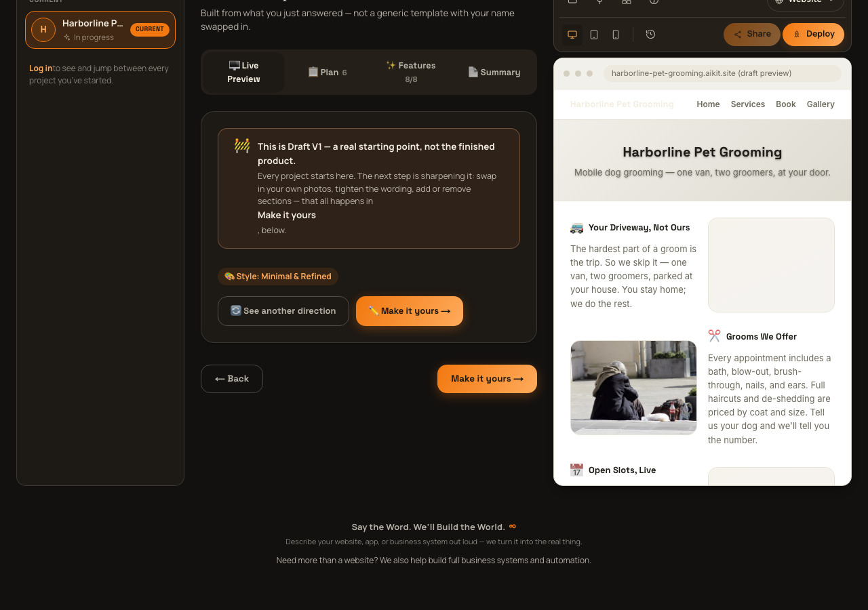Screen dimensions: 868x610
Task: Select the desktop preview device icon
Action: point(572,35)
